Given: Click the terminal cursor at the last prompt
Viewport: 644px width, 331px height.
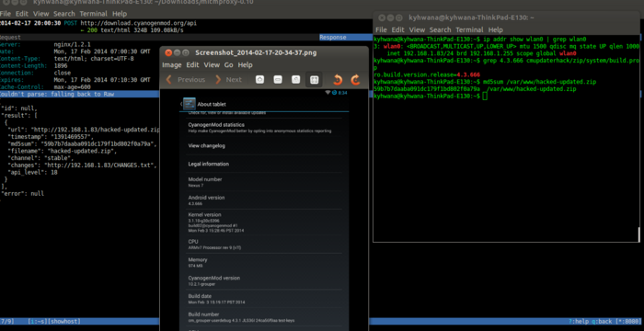Looking at the screenshot, I should click(485, 97).
